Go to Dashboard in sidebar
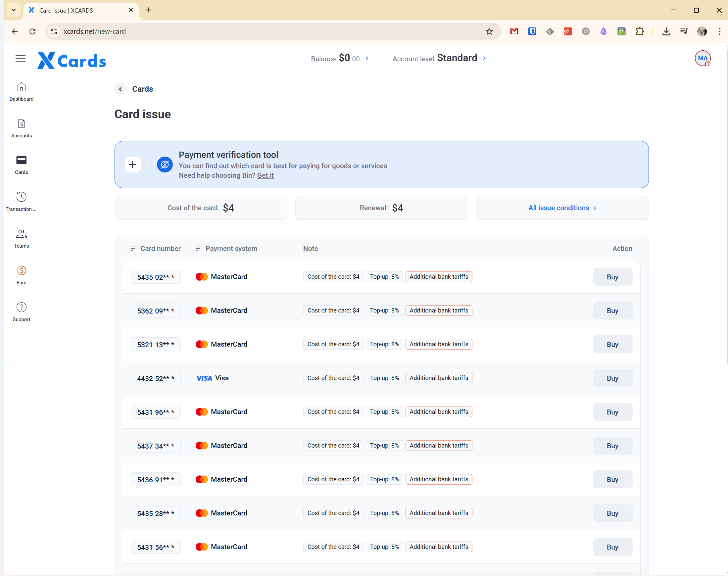 21,91
